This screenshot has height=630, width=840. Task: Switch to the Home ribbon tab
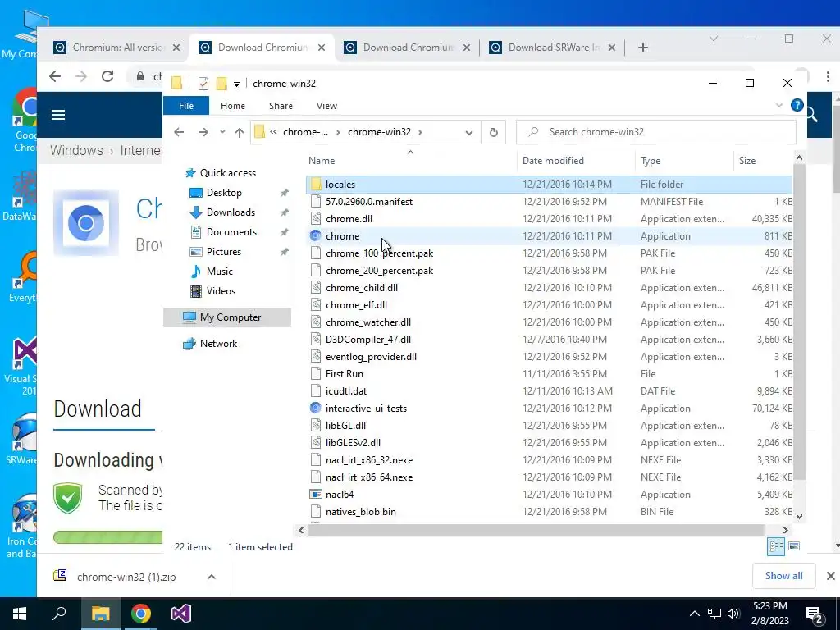coord(232,106)
